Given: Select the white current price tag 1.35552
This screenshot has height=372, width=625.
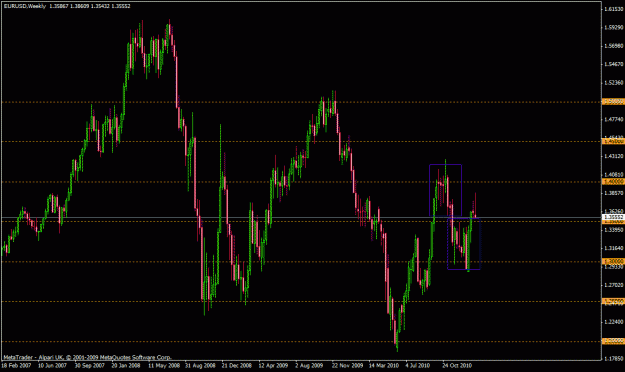Looking at the screenshot, I should pos(613,217).
